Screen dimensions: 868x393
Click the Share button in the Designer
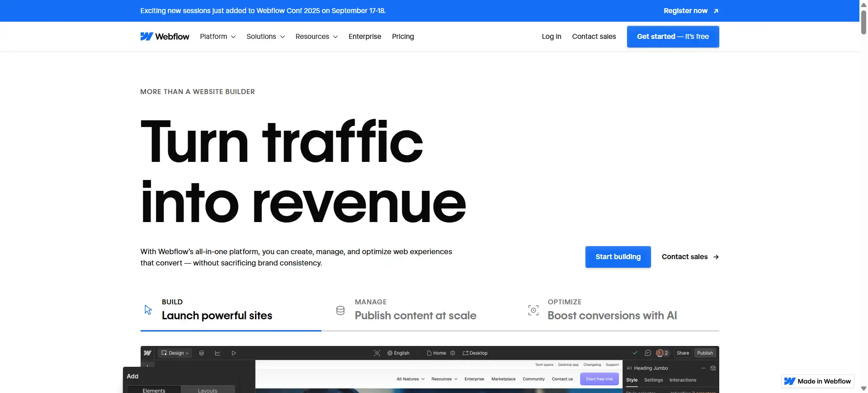(683, 353)
